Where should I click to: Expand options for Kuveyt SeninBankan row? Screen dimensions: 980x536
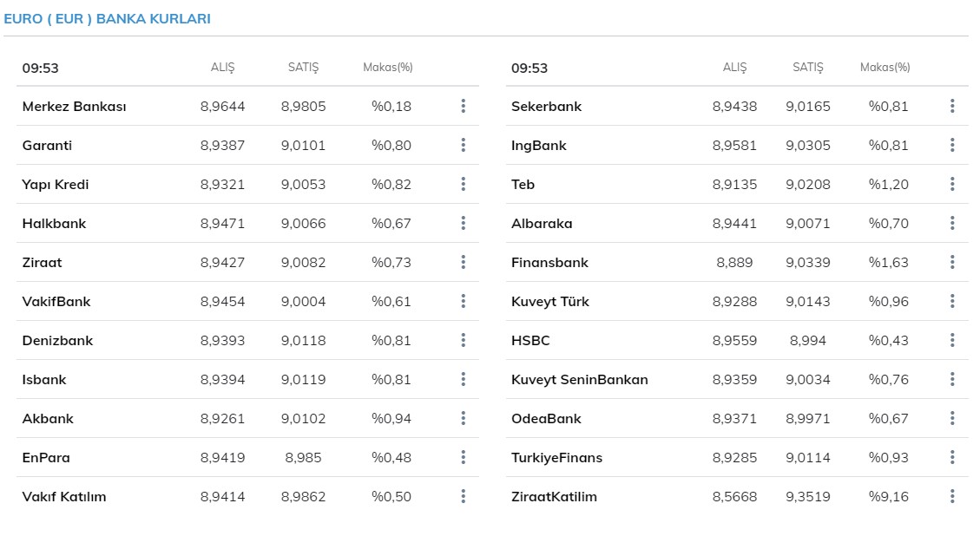pyautogui.click(x=952, y=379)
